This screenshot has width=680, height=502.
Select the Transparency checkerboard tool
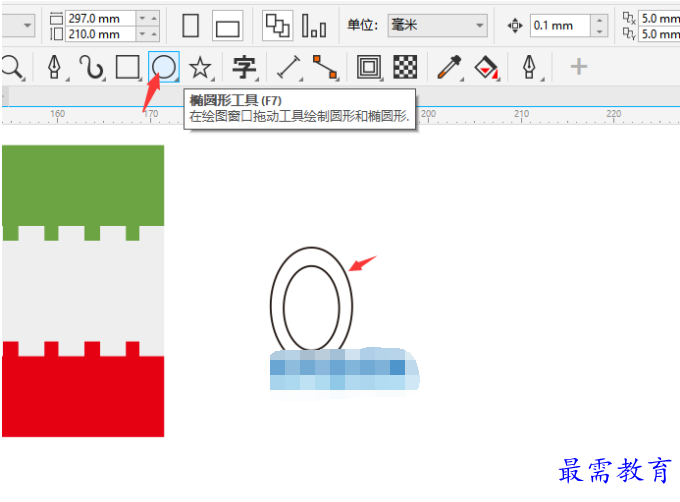[x=405, y=67]
